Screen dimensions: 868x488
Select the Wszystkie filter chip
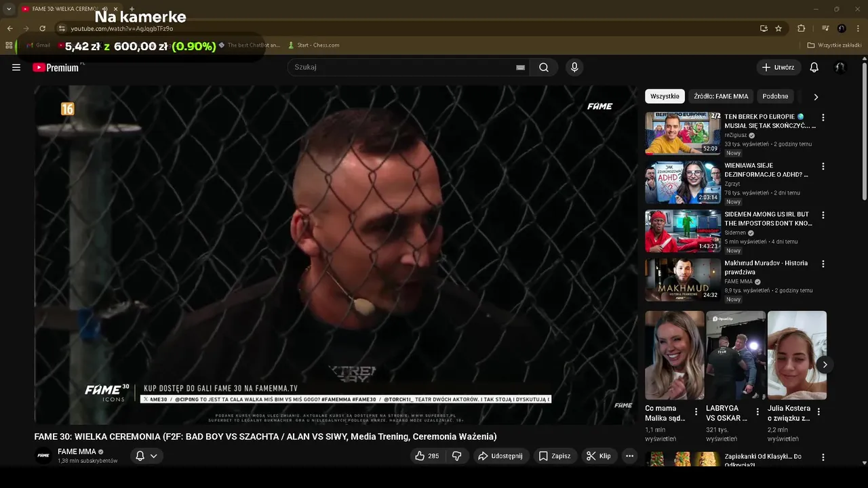tap(665, 96)
